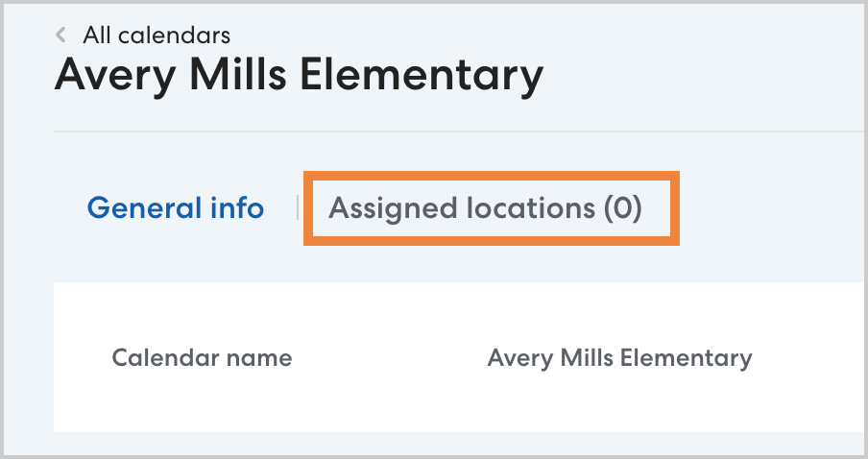Click the Avery Mills Elementary calendar name value
Image resolution: width=868 pixels, height=459 pixels.
point(619,358)
